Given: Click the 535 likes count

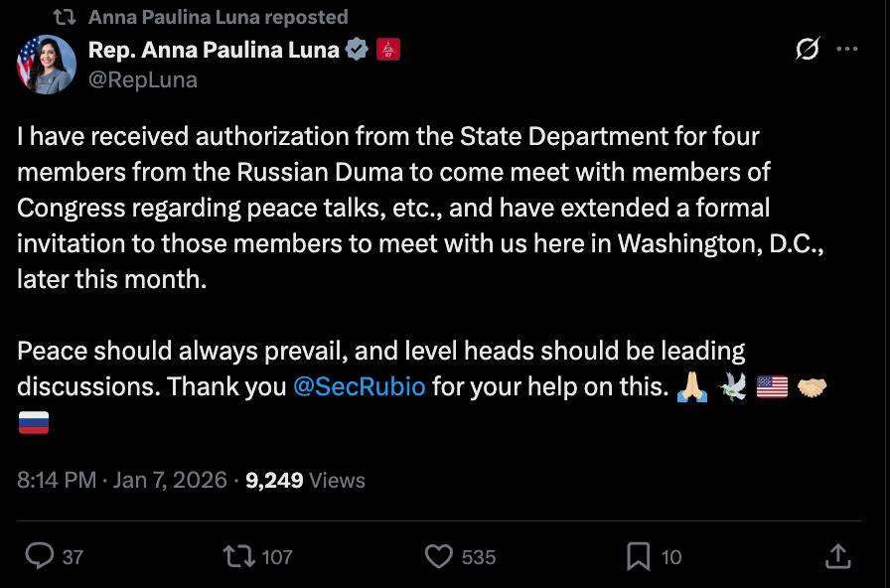Looking at the screenshot, I should pos(479,557).
